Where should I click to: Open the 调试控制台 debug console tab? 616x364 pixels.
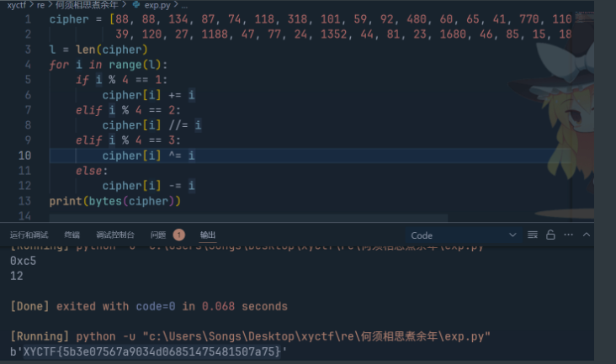114,235
